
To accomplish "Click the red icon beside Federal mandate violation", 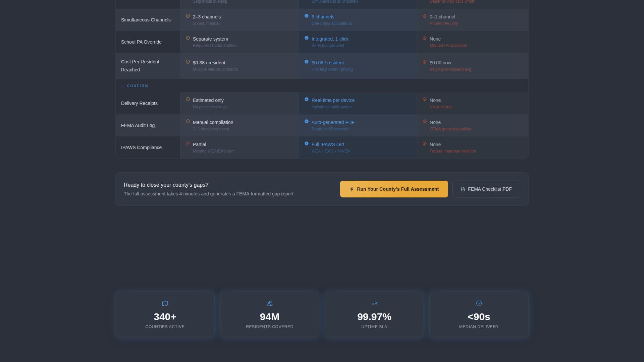I will tap(424, 143).
